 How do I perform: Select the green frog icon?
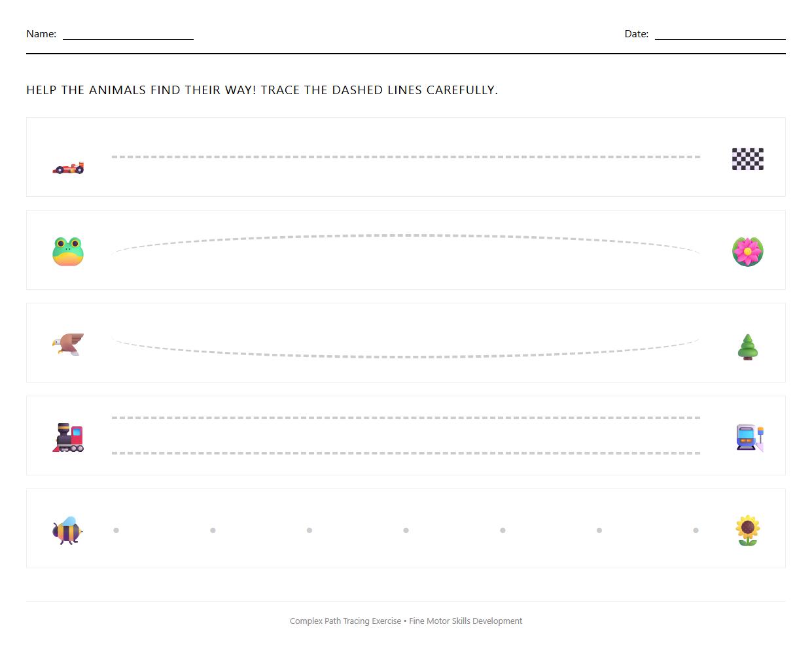(68, 252)
